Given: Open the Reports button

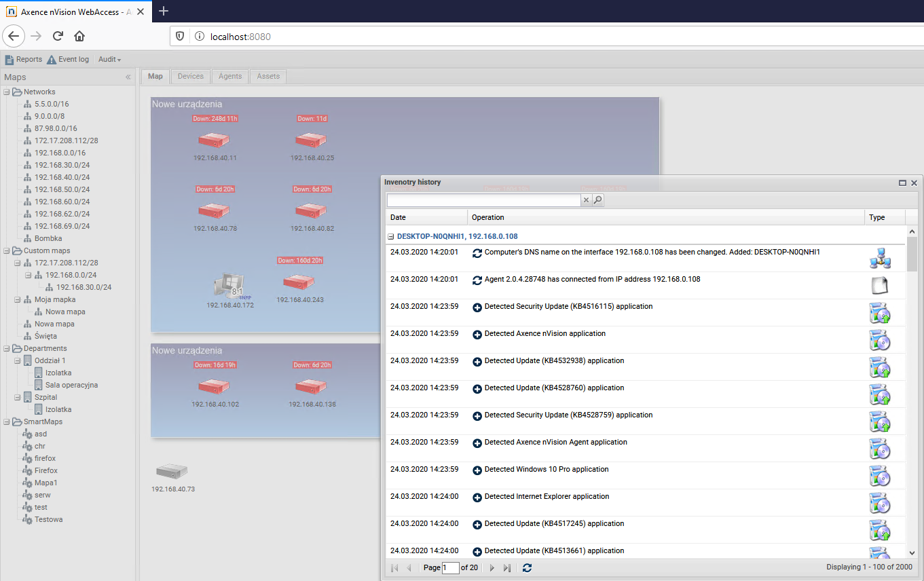Looking at the screenshot, I should (x=24, y=60).
